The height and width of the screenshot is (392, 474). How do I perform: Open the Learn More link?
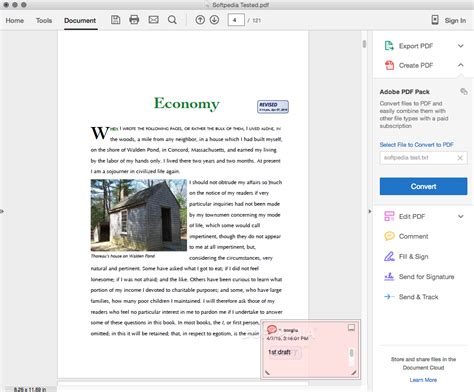point(423,380)
